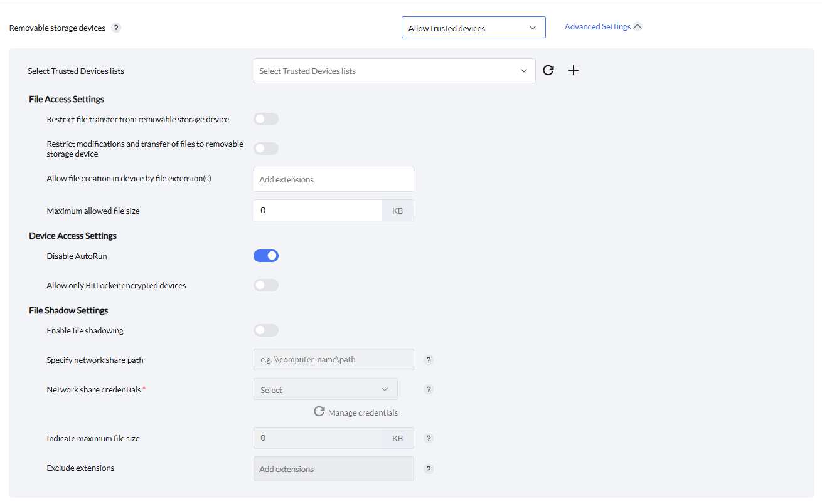Add a new Trusted Devices list
Image resolution: width=822 pixels, height=504 pixels.
(x=574, y=70)
